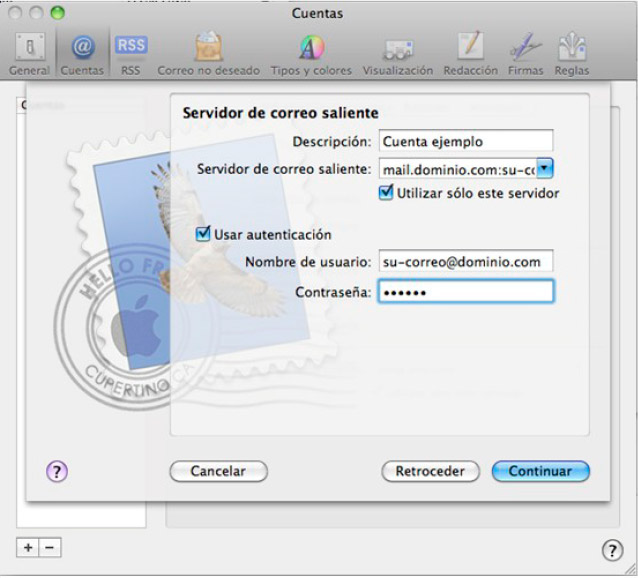Toggle the Usar autenticación checkbox
Image resolution: width=638 pixels, height=578 pixels.
click(x=203, y=234)
